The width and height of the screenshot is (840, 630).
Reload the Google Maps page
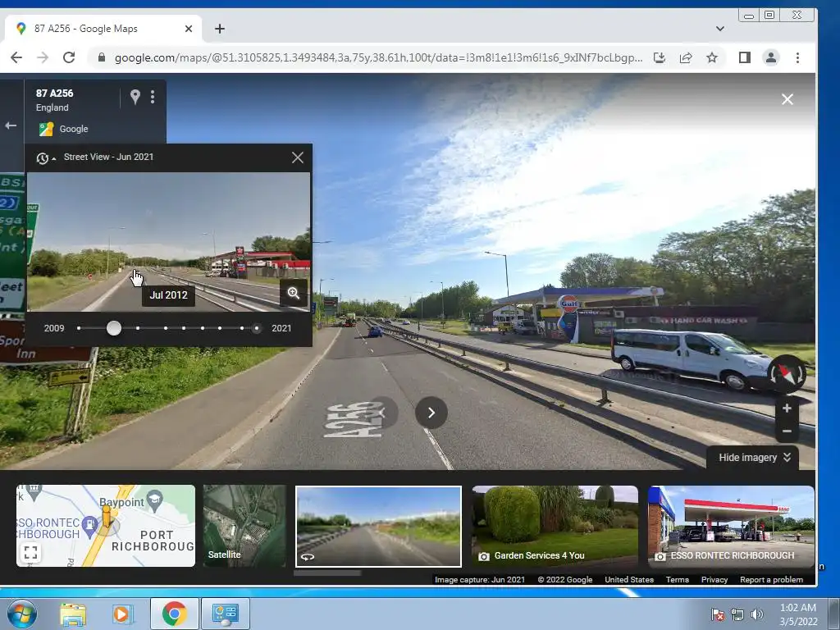point(69,57)
